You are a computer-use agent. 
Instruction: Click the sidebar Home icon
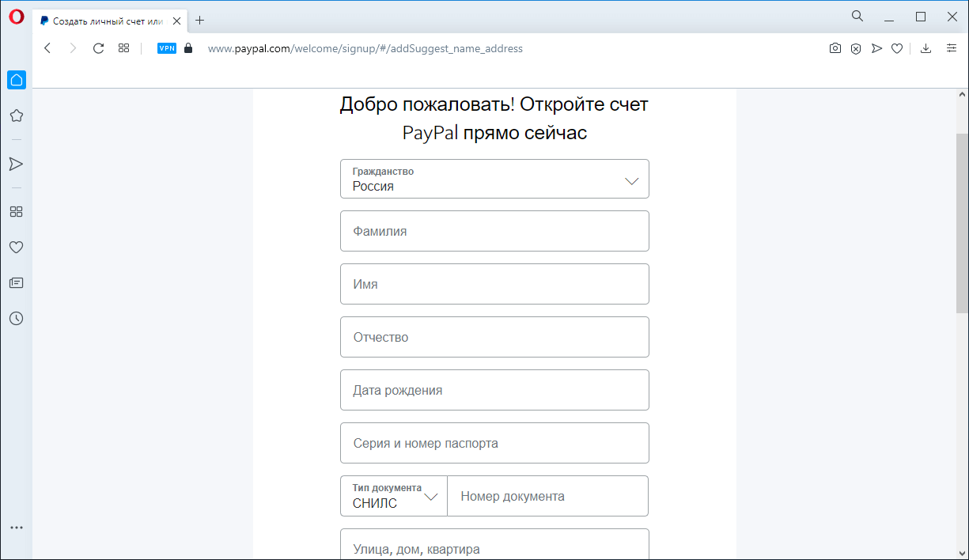16,79
